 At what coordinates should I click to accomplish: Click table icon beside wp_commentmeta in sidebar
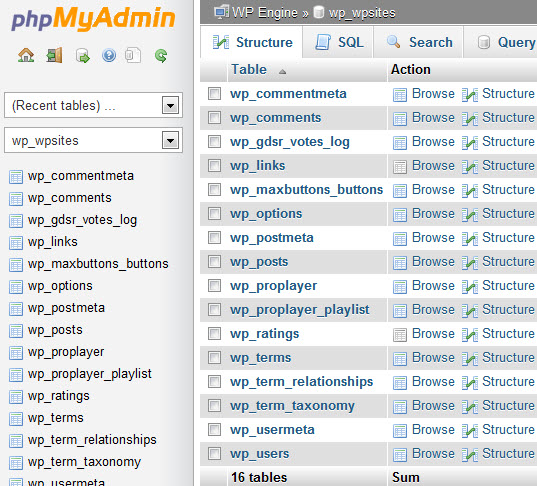click(x=16, y=177)
